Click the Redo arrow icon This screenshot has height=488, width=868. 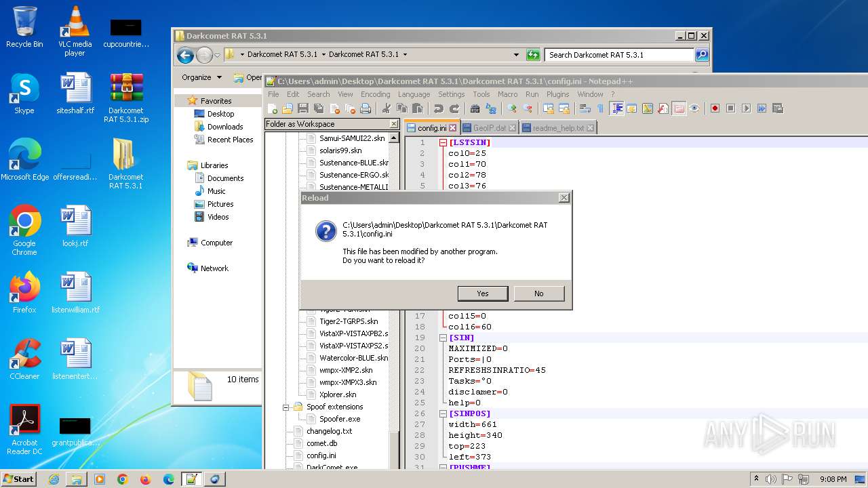[x=454, y=108]
